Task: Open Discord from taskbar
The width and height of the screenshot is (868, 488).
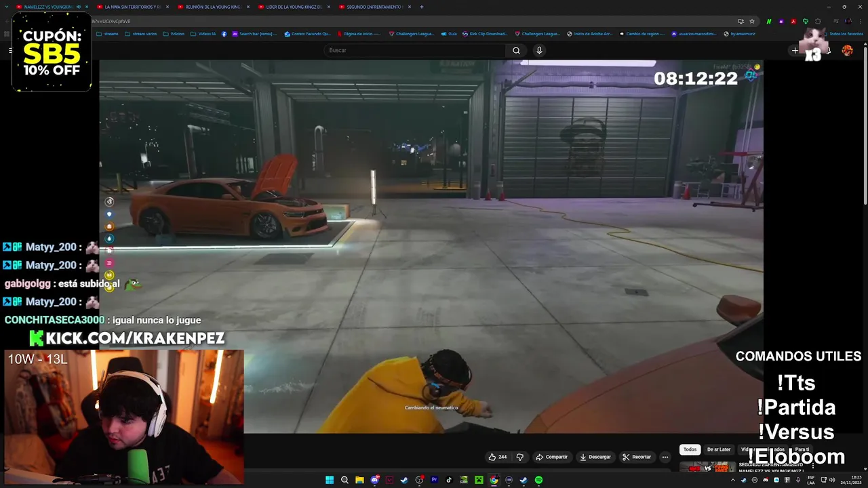Action: 375,480
